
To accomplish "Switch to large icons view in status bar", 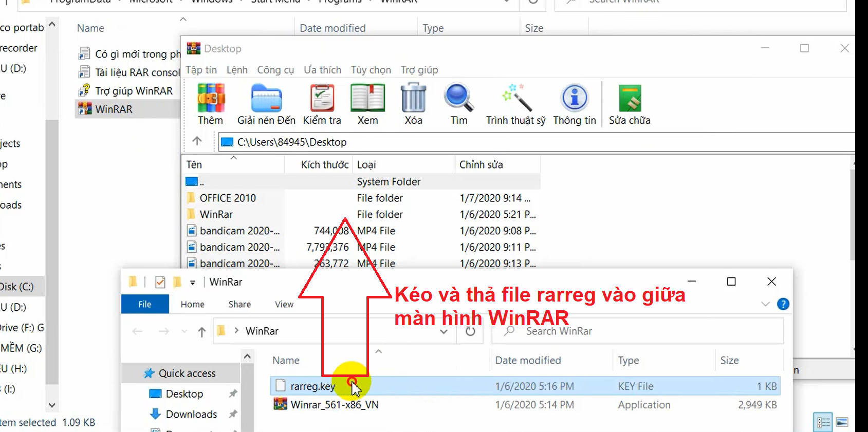I will point(842,422).
